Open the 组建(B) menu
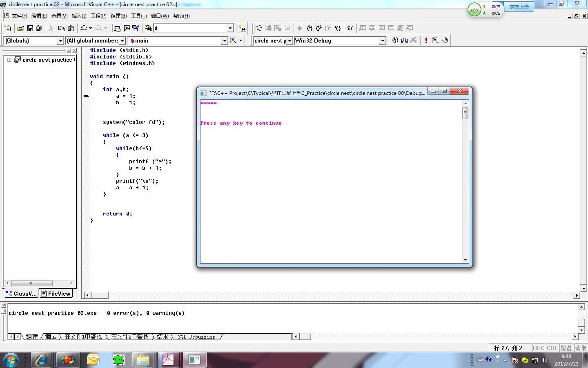The height and width of the screenshot is (368, 588). (118, 16)
